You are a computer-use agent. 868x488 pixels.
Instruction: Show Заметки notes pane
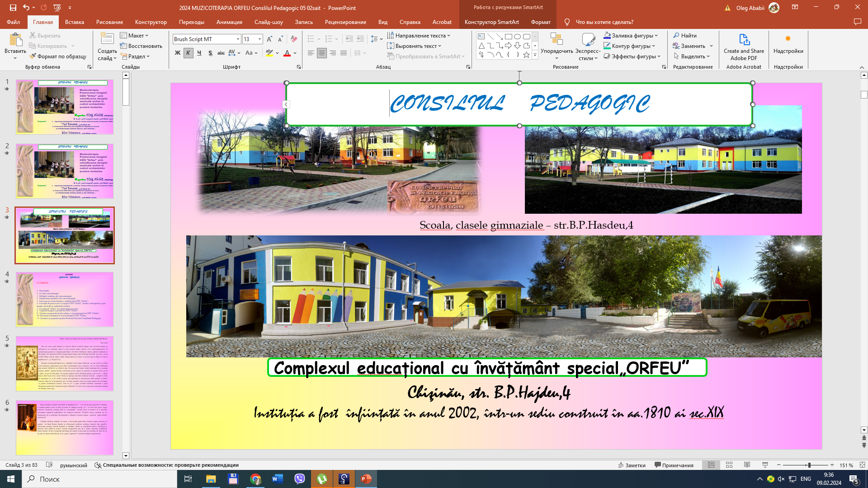[632, 465]
